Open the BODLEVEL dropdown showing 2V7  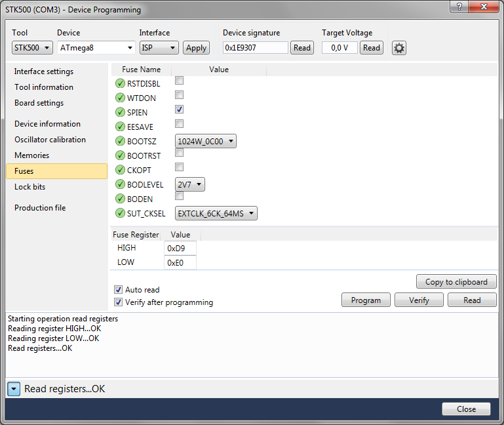click(x=189, y=185)
